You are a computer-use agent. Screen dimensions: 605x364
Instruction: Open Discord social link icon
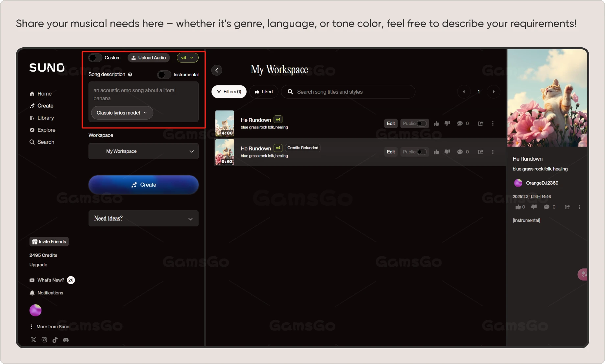click(x=66, y=340)
